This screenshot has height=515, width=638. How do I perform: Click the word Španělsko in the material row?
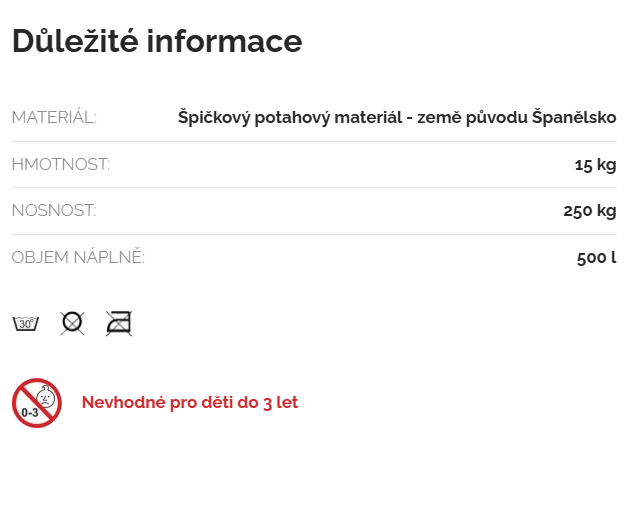click(x=573, y=117)
